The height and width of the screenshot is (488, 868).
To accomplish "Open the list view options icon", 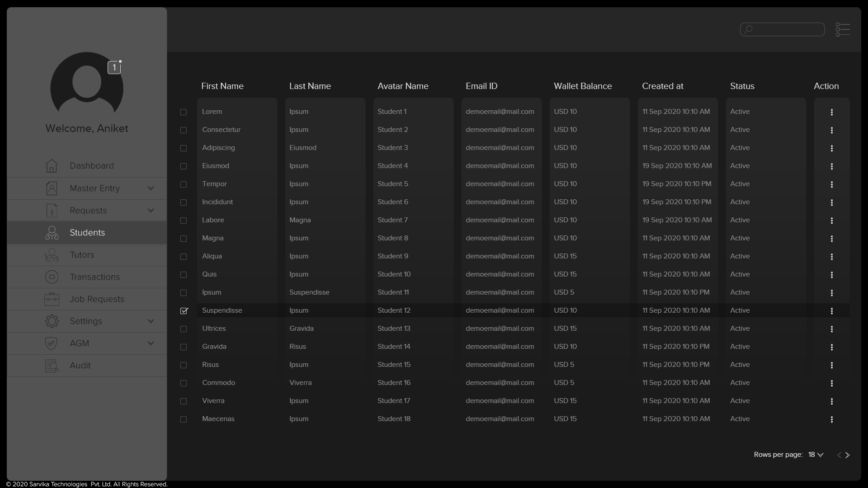I will pyautogui.click(x=843, y=30).
